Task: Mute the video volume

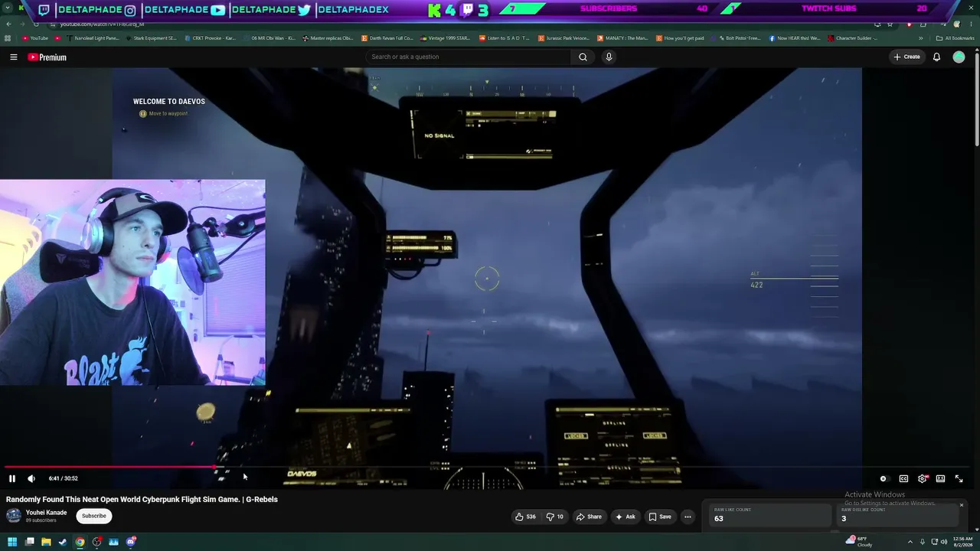Action: tap(31, 478)
